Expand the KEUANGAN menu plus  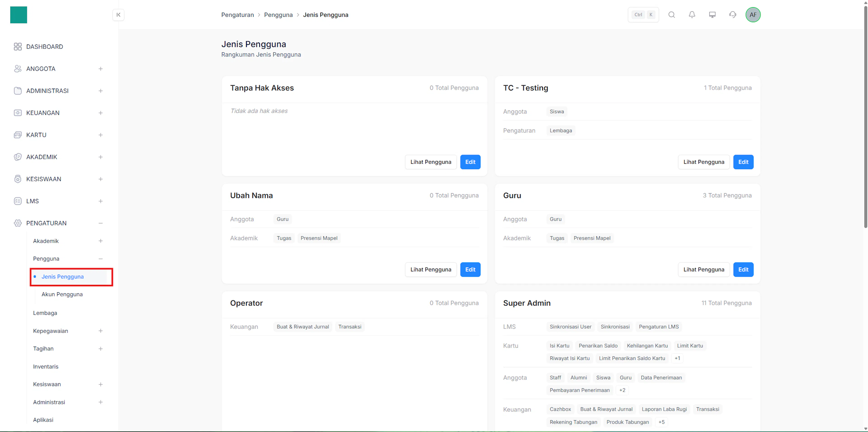pyautogui.click(x=100, y=113)
